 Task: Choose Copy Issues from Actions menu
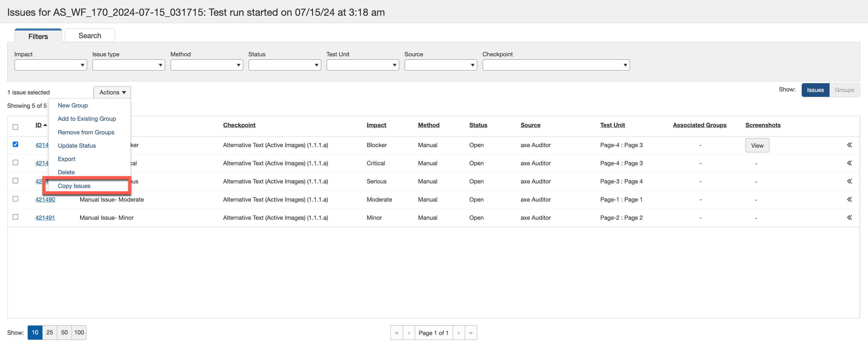tap(74, 186)
